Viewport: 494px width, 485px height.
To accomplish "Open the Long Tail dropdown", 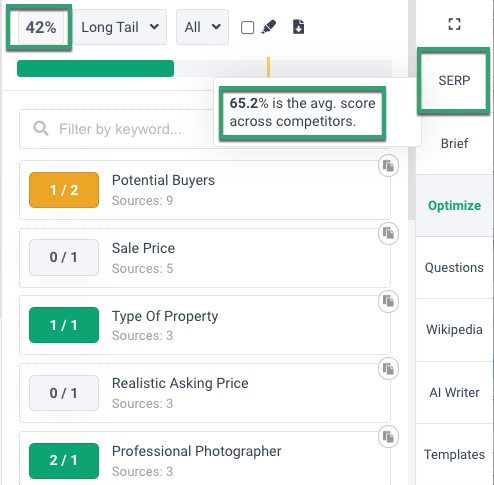I will 120,27.
